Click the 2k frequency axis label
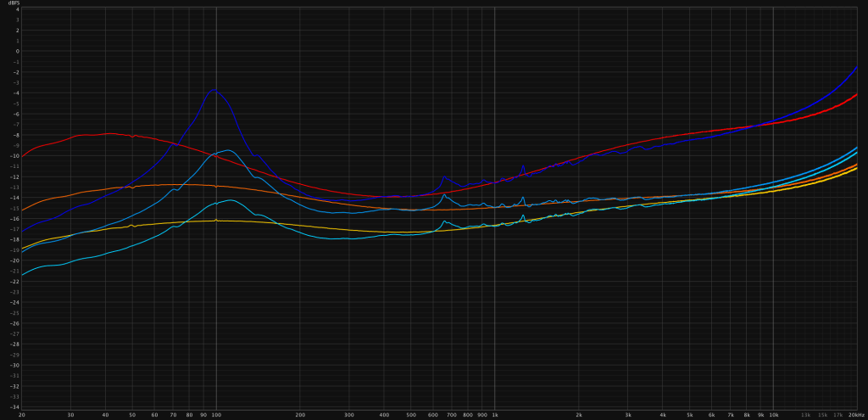This screenshot has width=868, height=420. pos(578,415)
